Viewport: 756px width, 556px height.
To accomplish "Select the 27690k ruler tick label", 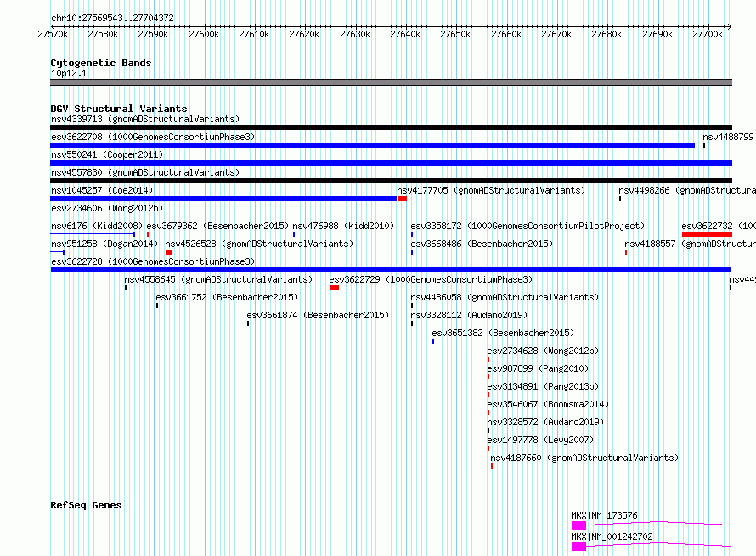I will click(x=657, y=34).
